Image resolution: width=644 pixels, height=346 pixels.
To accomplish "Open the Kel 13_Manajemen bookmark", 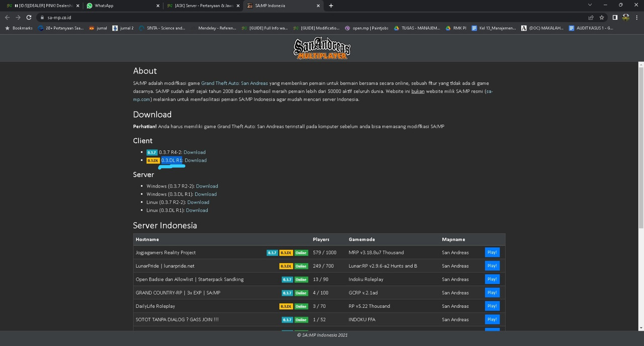I will click(494, 28).
